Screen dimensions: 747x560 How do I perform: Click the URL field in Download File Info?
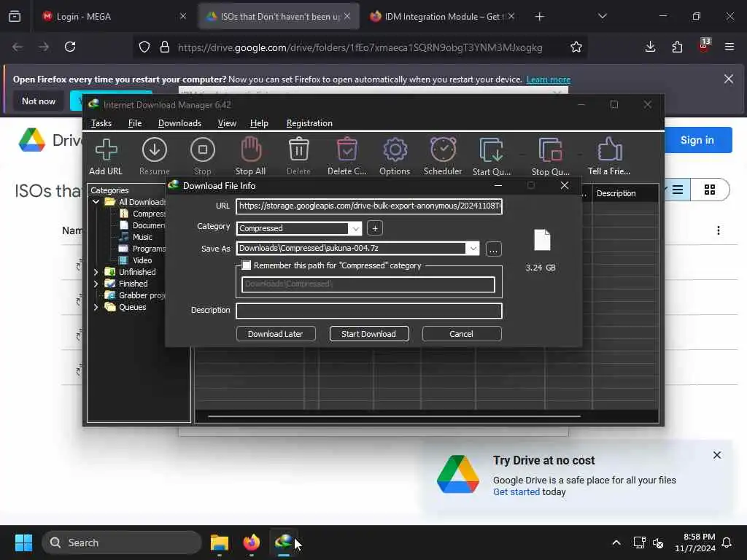[369, 206]
